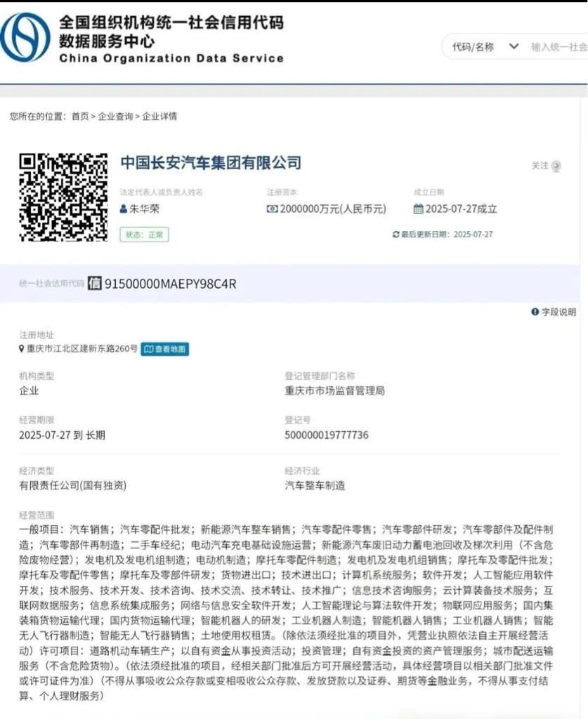Select legal representative name 朱华荣

tap(144, 209)
